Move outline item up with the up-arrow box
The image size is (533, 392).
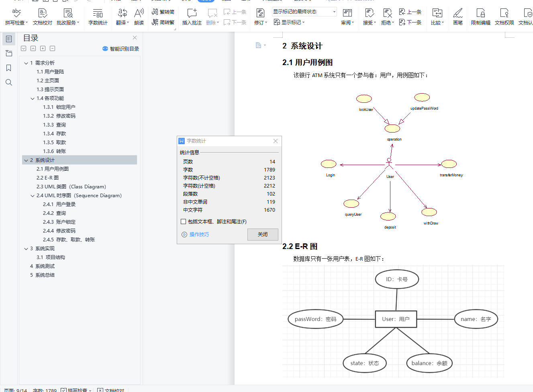[x=33, y=48]
